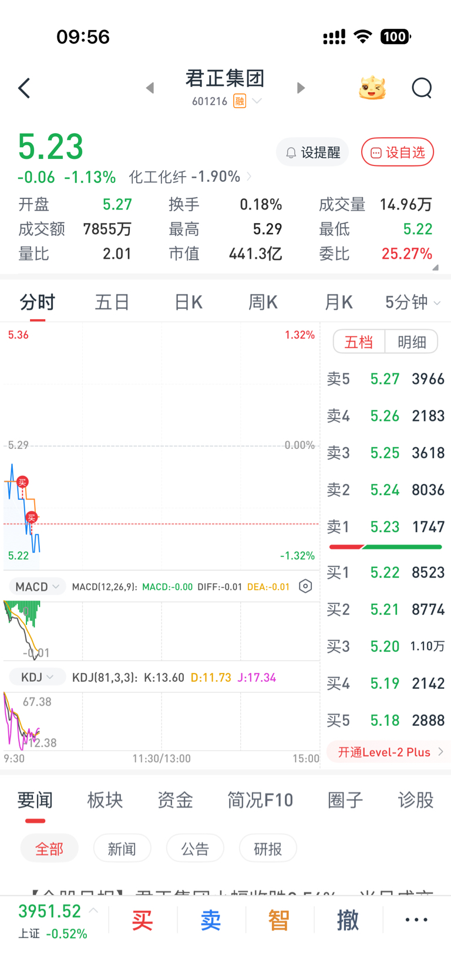451x980 pixels.
Task: Expand quote details corner triangle
Action: (x=435, y=267)
